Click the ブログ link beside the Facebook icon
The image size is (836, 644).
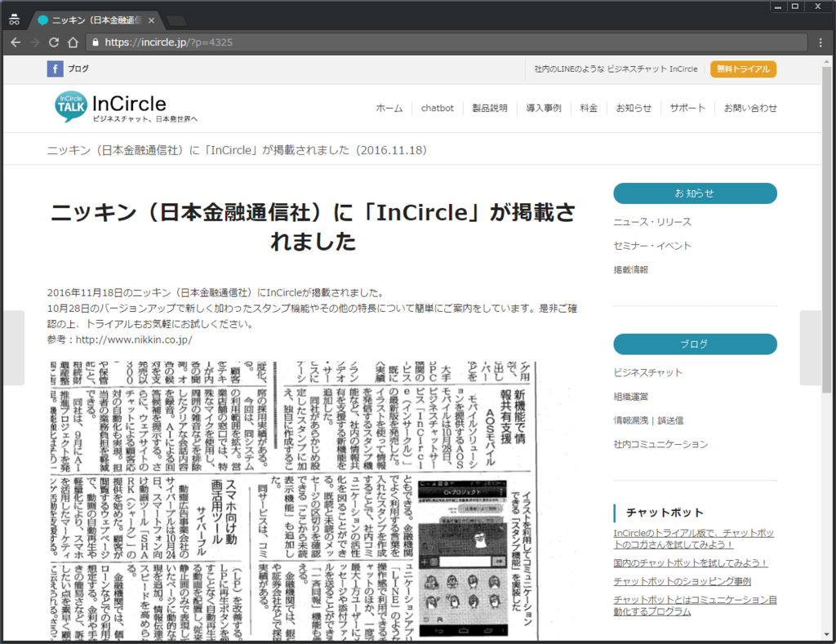pos(78,69)
